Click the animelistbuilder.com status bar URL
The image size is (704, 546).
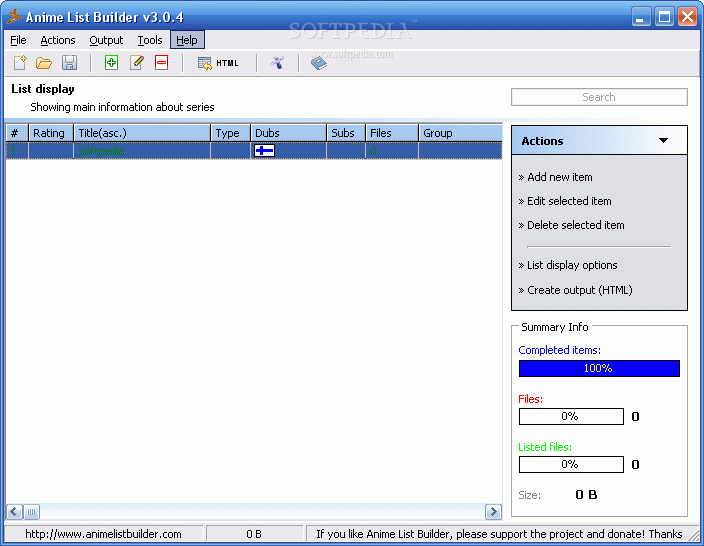[x=103, y=534]
